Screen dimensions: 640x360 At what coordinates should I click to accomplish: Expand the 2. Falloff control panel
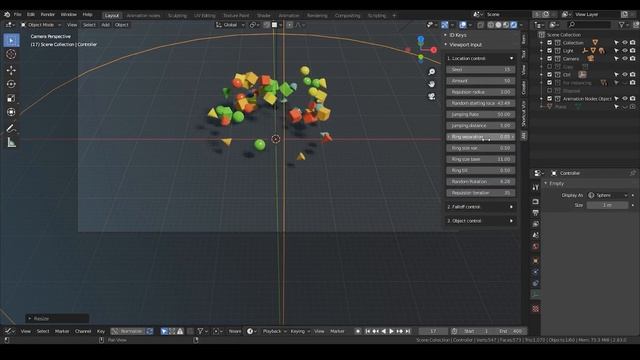tap(480, 207)
